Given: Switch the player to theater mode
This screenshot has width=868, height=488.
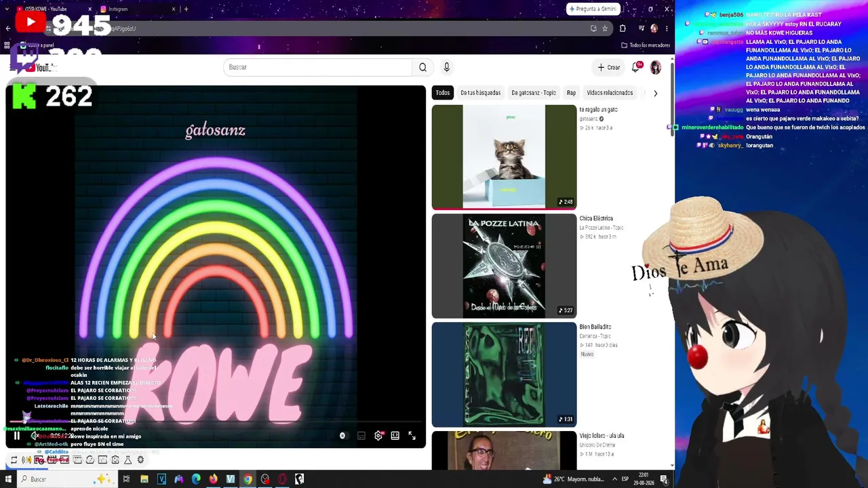Looking at the screenshot, I should (395, 436).
